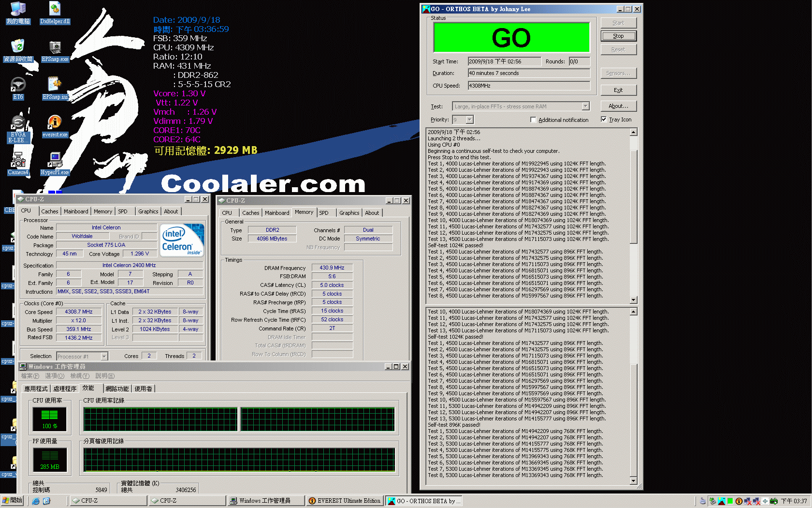The image size is (812, 508).
Task: Open My Computer desktop icon
Action: click(18, 13)
